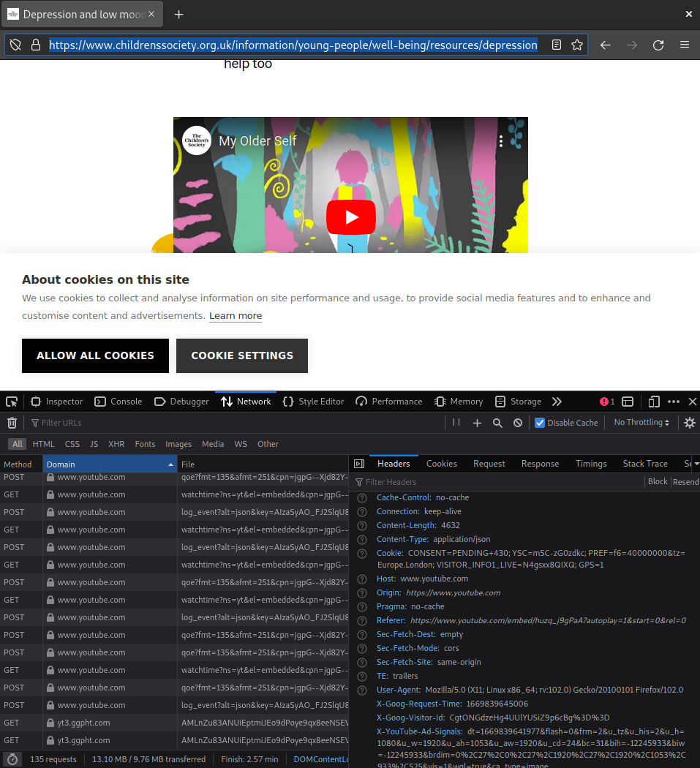Sort by the File column header
Viewport: 700px width, 768px height.
tap(263, 464)
